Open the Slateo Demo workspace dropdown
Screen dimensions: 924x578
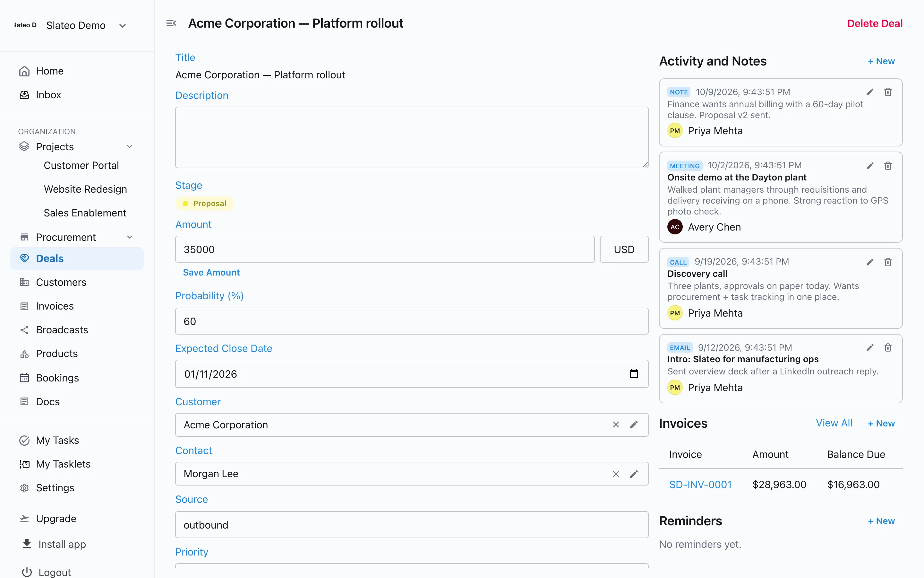click(123, 26)
